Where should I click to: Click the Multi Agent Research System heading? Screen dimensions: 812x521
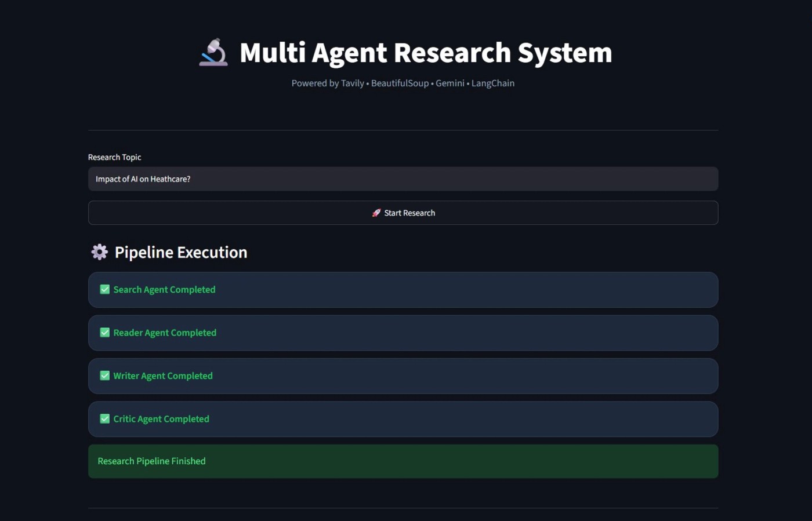coord(426,53)
